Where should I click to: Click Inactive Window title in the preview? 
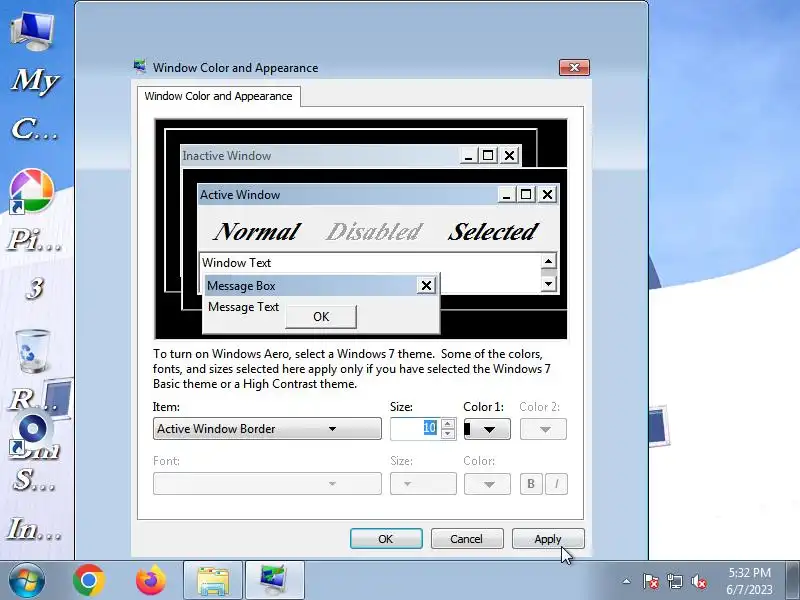pyautogui.click(x=227, y=156)
